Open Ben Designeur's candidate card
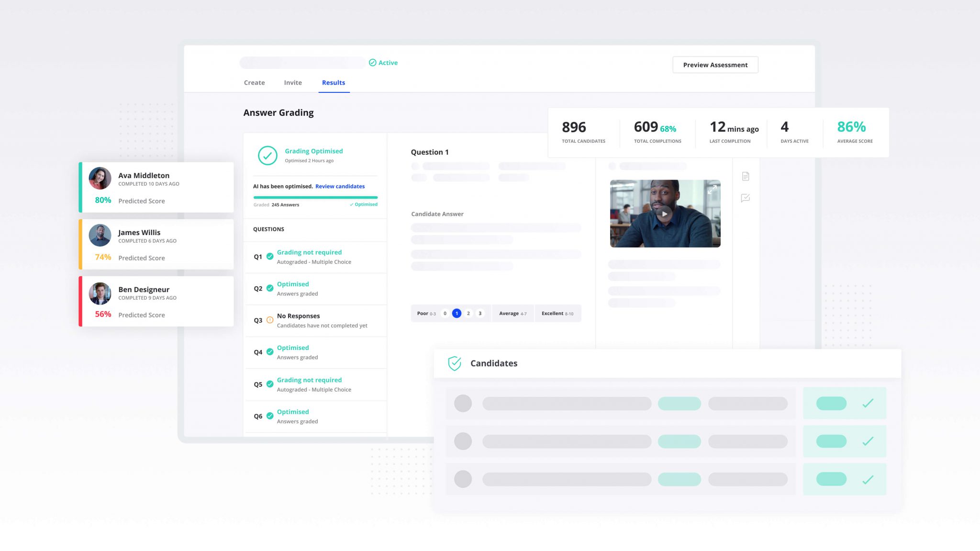The image size is (980, 551). click(x=156, y=301)
